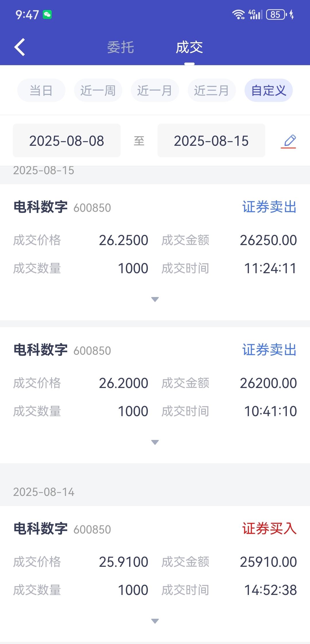Open the end date field 2025-08-15
The image size is (310, 644).
[211, 141]
